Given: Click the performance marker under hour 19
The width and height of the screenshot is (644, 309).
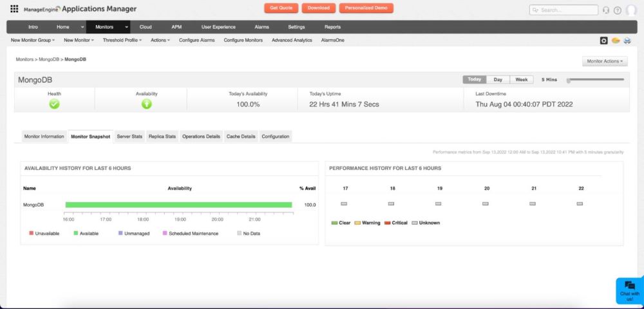Looking at the screenshot, I should point(438,203).
